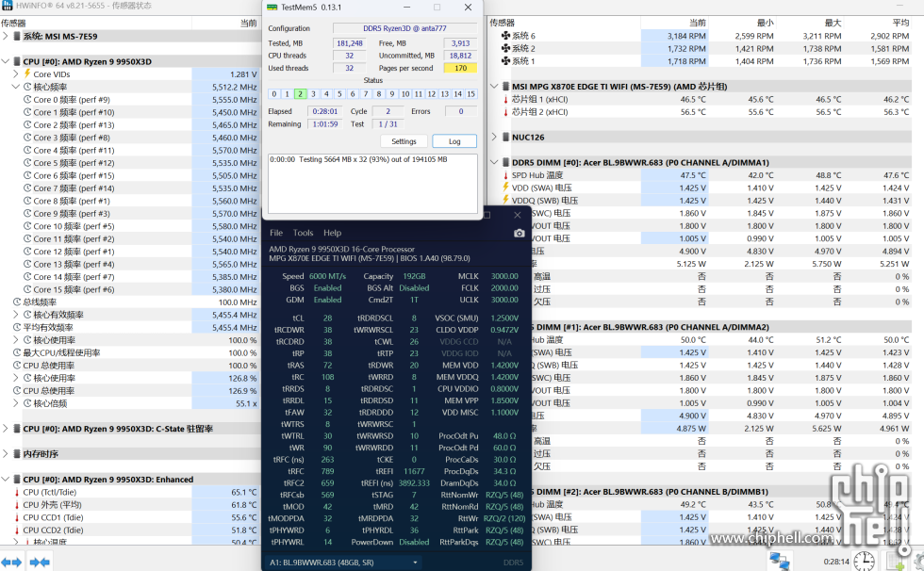This screenshot has height=571, width=924.
Task: Open the Tools menu in ZenTimings
Action: pyautogui.click(x=303, y=233)
